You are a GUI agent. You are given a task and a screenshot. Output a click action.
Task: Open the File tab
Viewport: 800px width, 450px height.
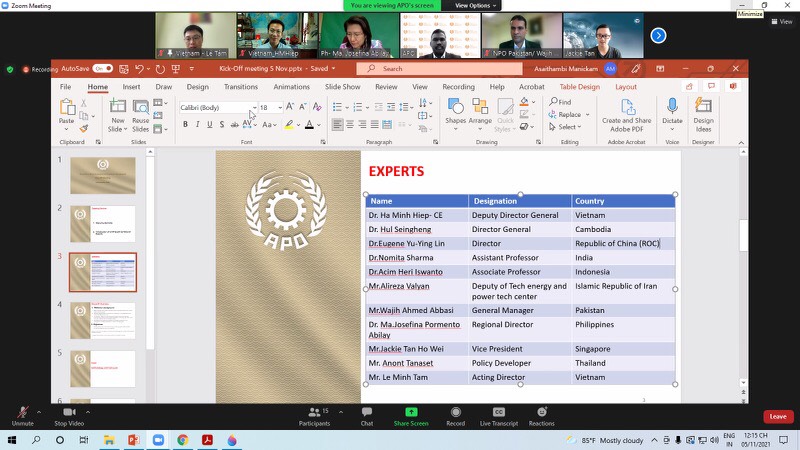(x=65, y=87)
